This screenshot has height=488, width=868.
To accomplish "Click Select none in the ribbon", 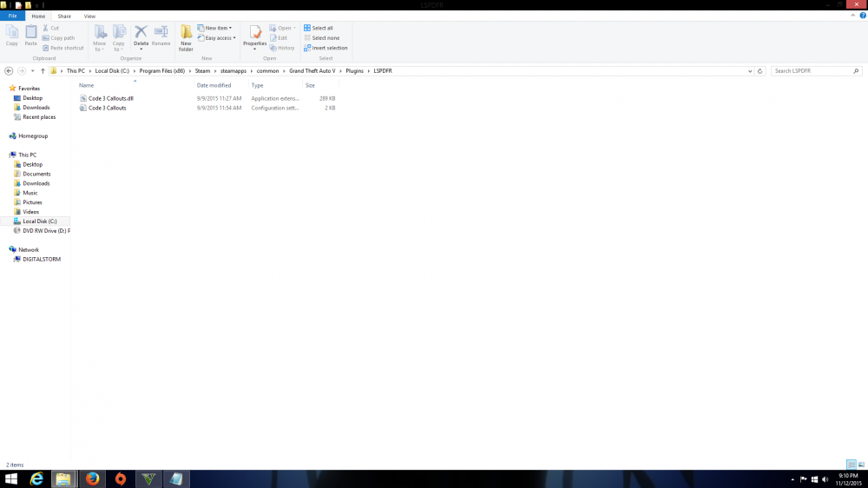I will click(x=322, y=37).
